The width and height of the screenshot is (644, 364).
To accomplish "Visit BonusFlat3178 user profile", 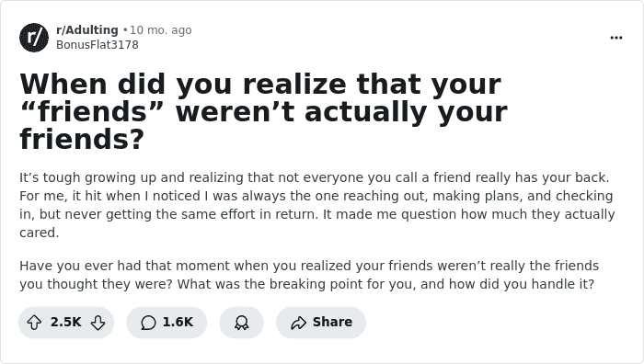I will 98,45.
